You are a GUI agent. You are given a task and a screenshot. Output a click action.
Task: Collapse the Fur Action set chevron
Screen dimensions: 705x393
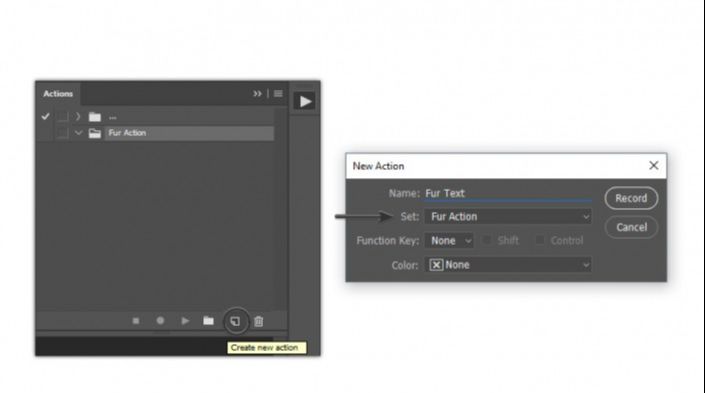pos(79,133)
